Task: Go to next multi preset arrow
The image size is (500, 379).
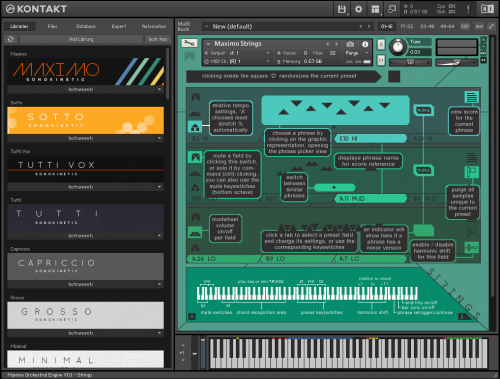Action: [x=369, y=26]
